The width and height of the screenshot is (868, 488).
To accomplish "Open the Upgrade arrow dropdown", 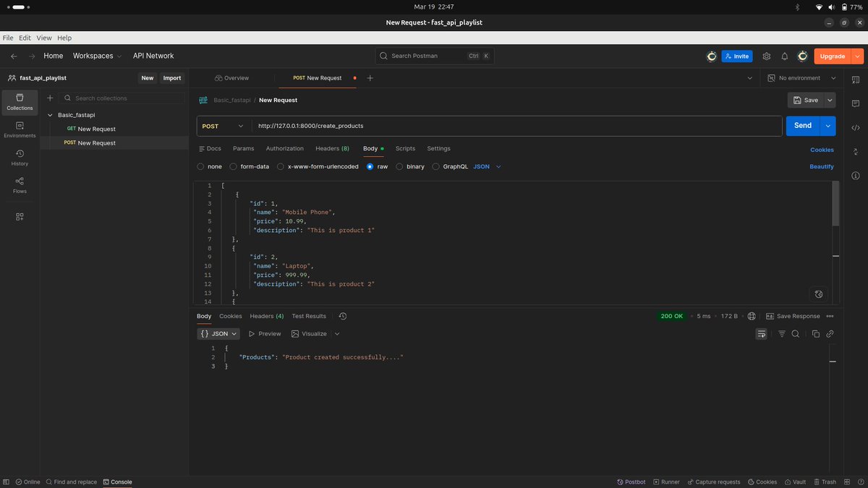I will click(857, 56).
